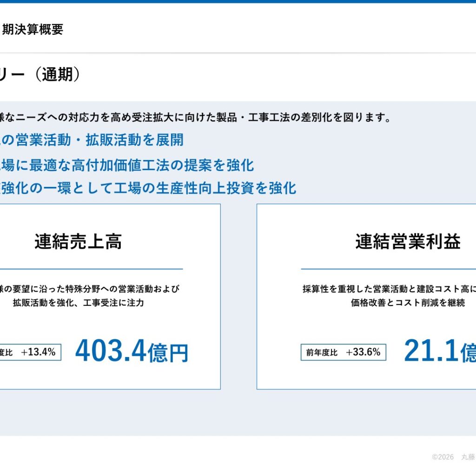Click the card title 連結売上高
Viewport: 476px width, 476px height.
click(78, 242)
